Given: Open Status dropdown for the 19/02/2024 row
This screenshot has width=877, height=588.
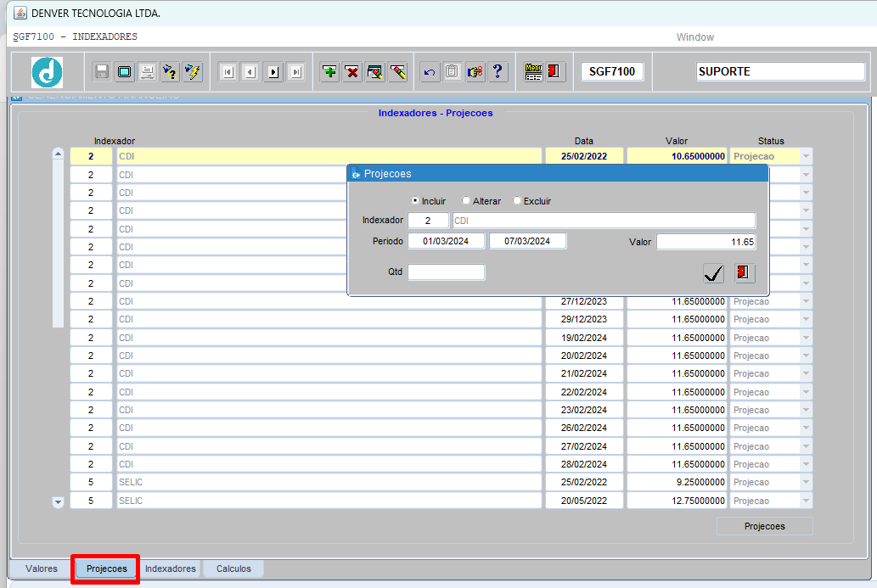Looking at the screenshot, I should (806, 339).
